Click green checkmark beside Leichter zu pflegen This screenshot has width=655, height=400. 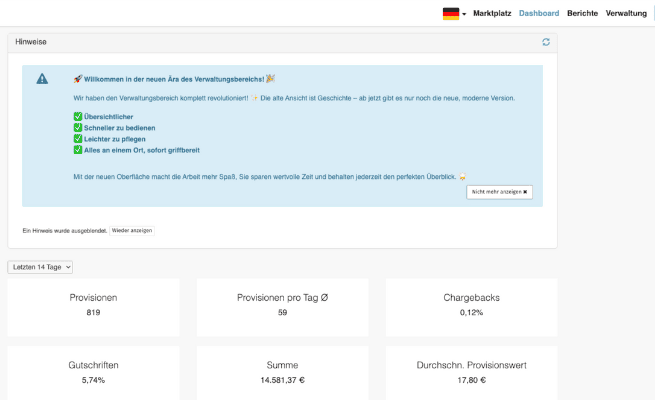point(78,139)
